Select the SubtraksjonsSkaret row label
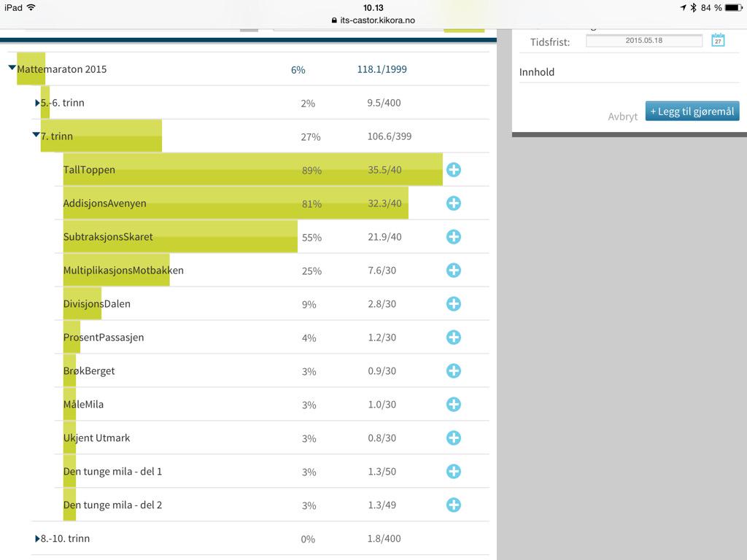747x560 pixels. tap(108, 237)
